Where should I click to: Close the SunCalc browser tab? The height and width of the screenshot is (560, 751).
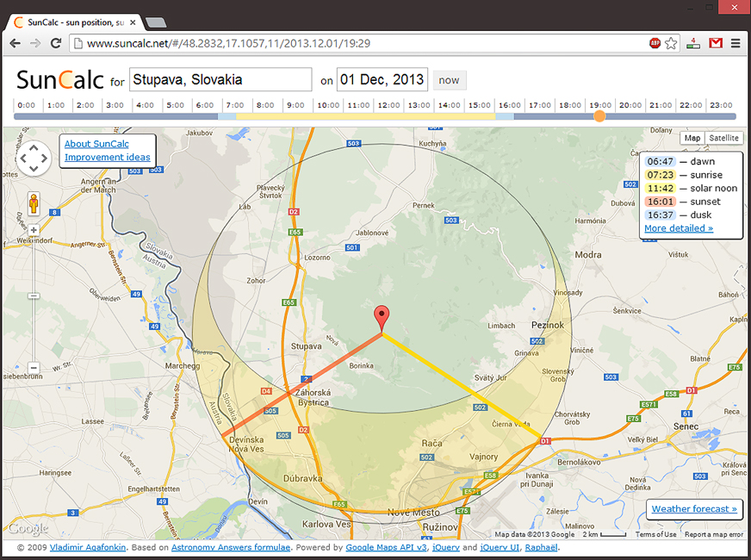[133, 22]
